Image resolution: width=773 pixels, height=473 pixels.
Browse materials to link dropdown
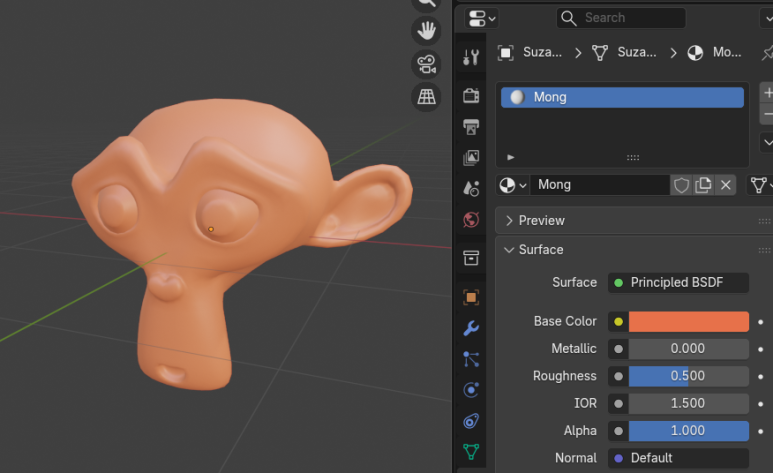pyautogui.click(x=513, y=185)
